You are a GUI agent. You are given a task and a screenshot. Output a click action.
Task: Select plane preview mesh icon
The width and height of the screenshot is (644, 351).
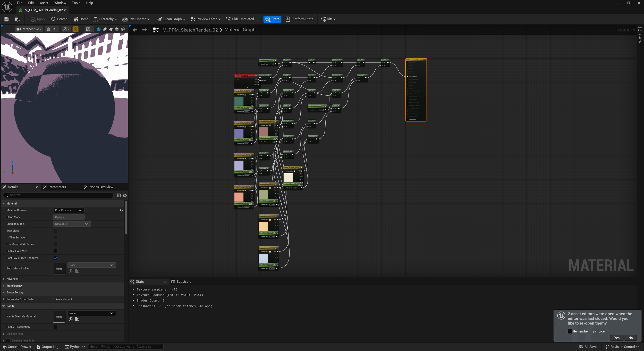point(111,29)
